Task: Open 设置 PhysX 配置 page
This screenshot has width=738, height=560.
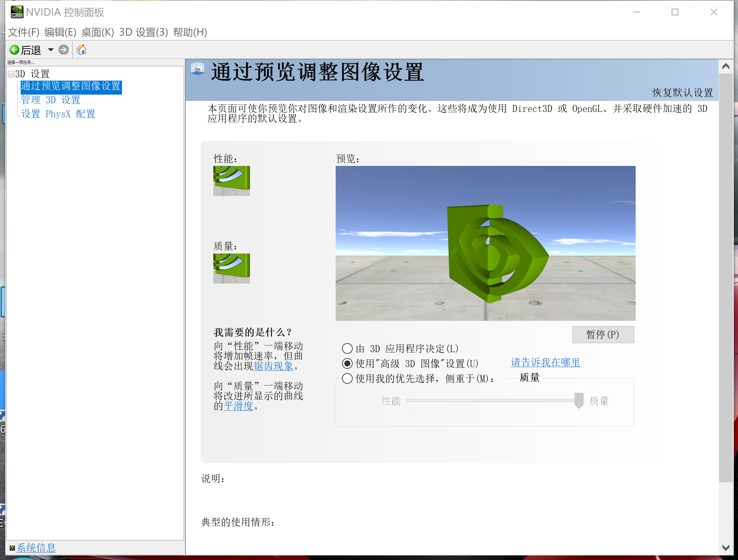Action: (58, 114)
